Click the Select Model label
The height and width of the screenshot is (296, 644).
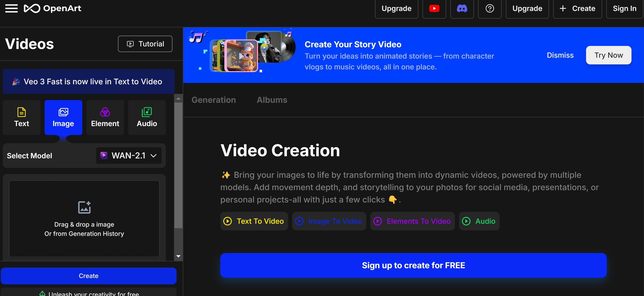29,156
